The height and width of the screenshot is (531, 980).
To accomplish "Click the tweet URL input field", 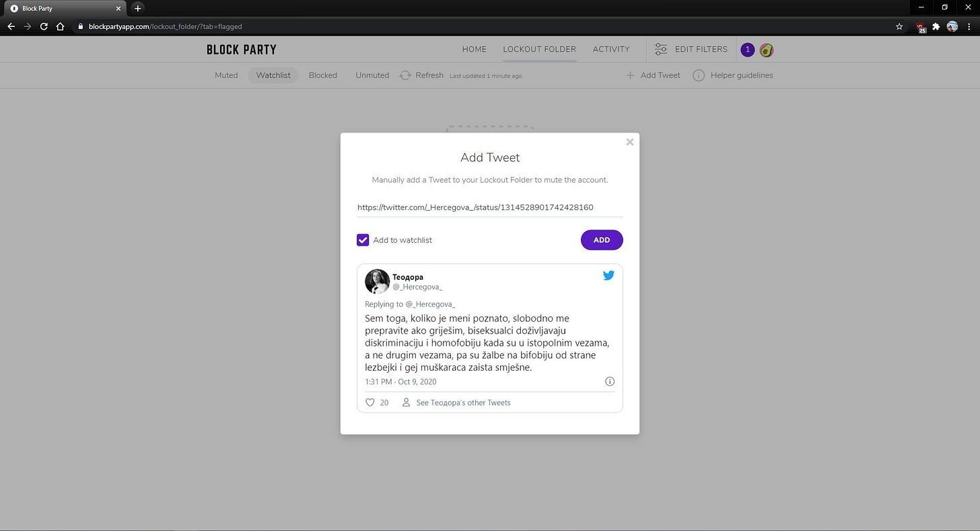I will tap(489, 208).
